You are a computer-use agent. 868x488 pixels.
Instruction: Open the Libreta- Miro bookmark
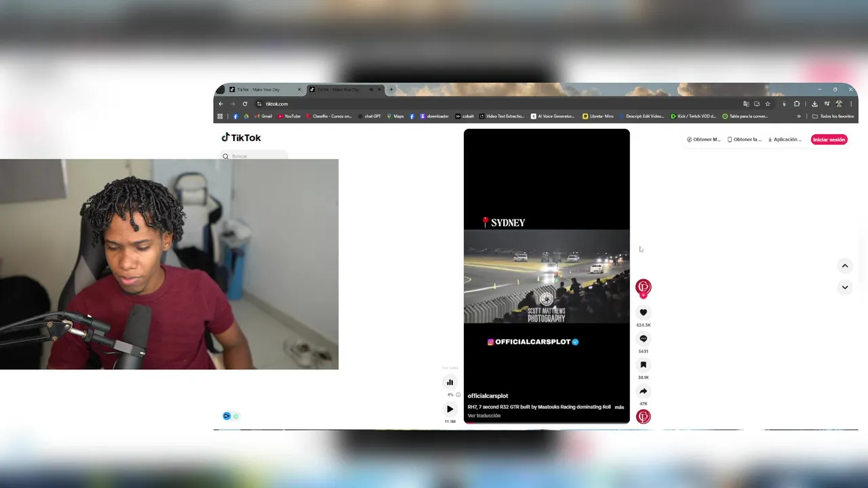tap(598, 116)
